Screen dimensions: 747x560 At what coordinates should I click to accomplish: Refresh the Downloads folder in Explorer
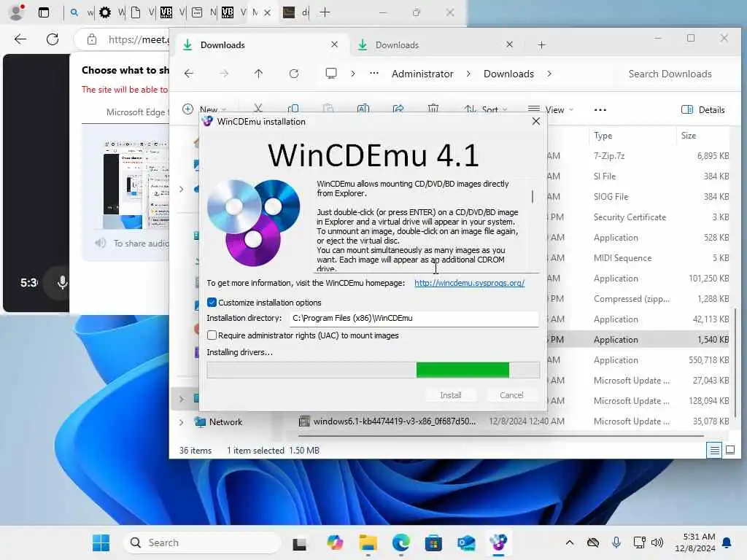(x=294, y=74)
